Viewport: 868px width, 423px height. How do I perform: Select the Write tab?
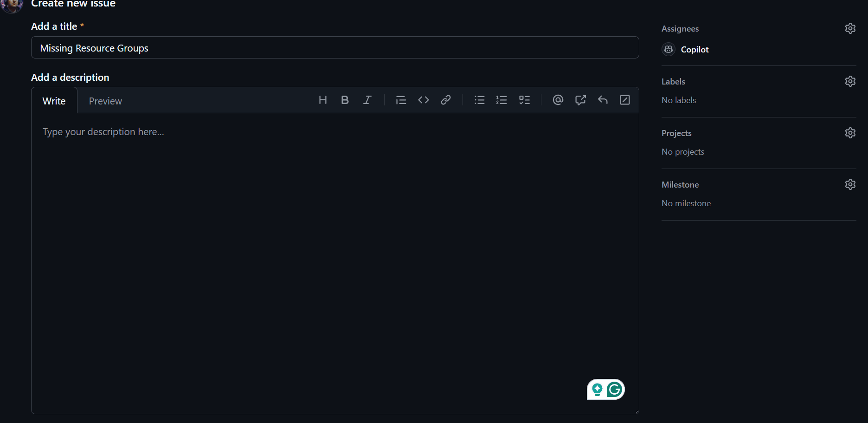(x=54, y=101)
